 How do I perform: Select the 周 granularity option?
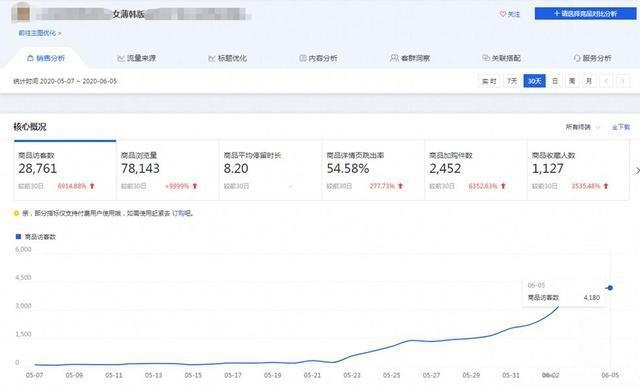(572, 81)
